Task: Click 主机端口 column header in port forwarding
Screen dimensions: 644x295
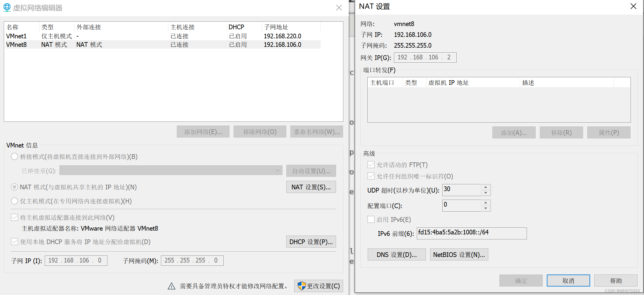Action: coord(385,83)
